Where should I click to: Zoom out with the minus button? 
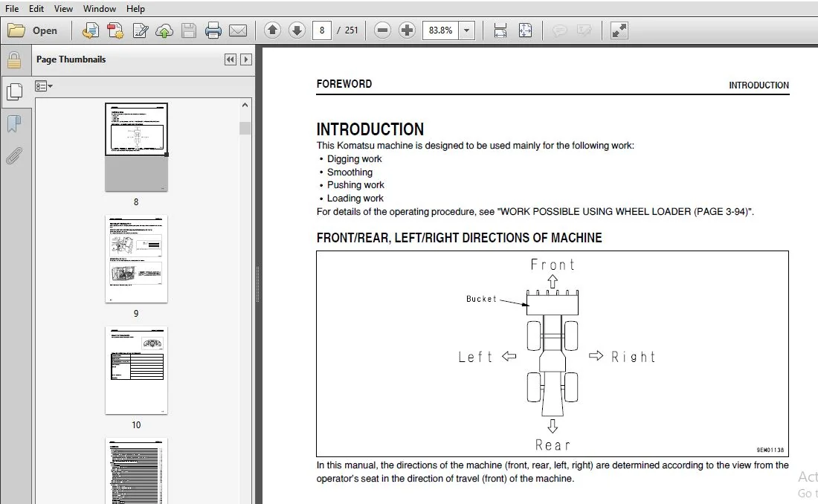click(x=382, y=30)
